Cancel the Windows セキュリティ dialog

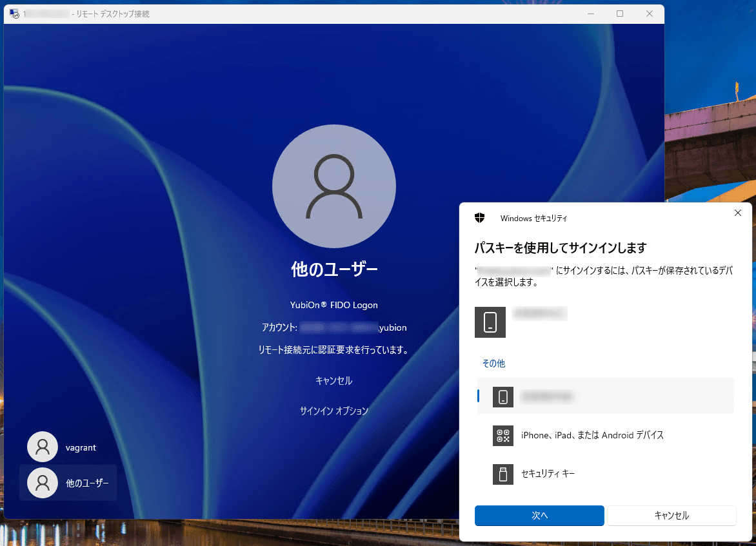coord(671,515)
